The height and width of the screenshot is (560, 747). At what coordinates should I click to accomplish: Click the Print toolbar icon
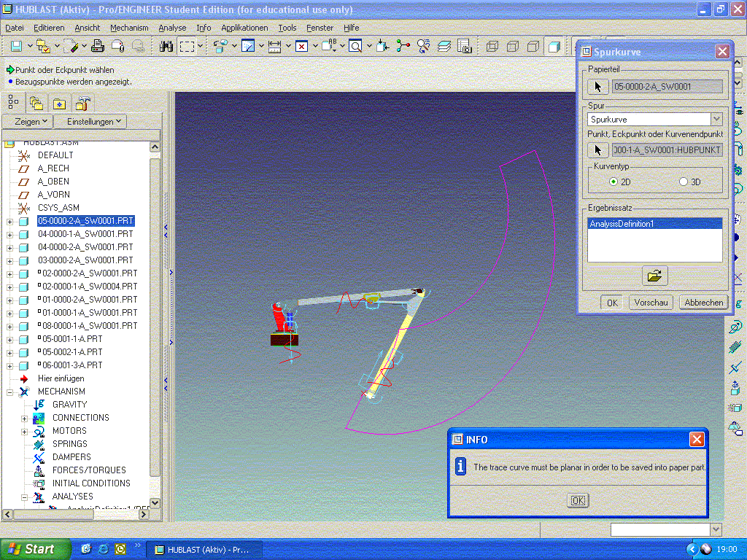tap(97, 46)
